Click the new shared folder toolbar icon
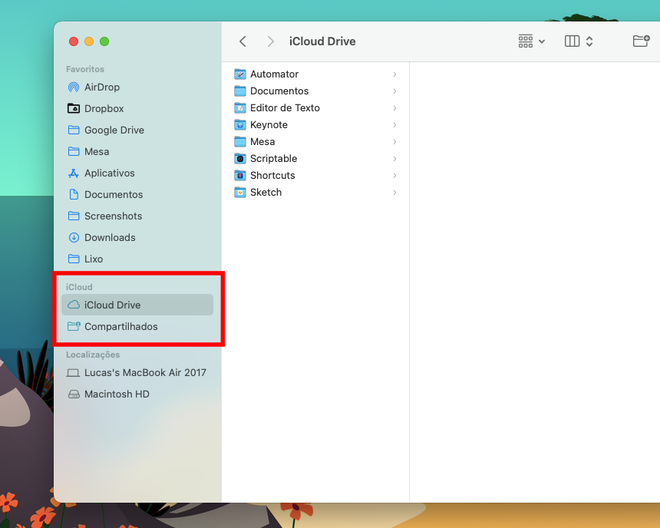This screenshot has height=528, width=660. 641,41
